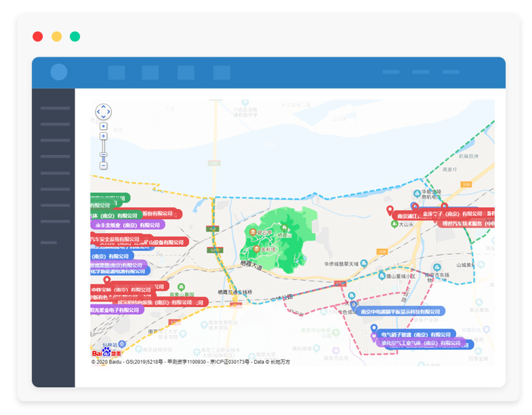
Task: Click the 碧云亭 scenic spot icon
Action: (252, 232)
